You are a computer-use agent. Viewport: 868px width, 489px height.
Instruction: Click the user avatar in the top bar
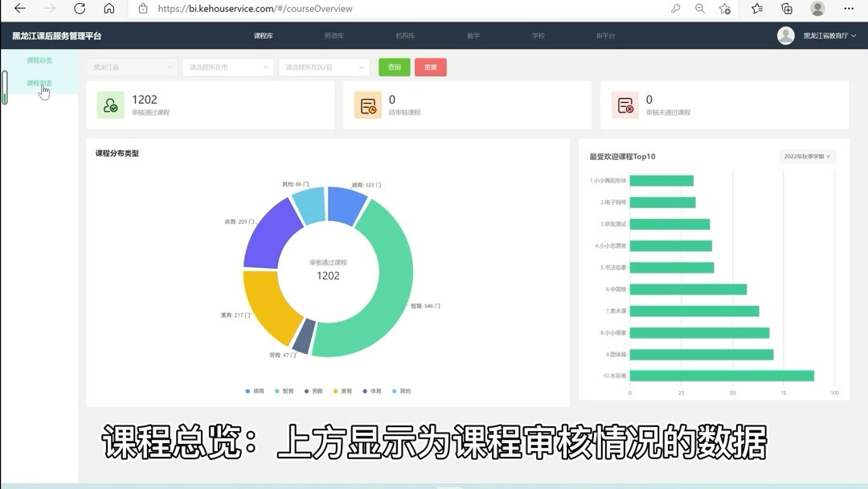[x=785, y=35]
